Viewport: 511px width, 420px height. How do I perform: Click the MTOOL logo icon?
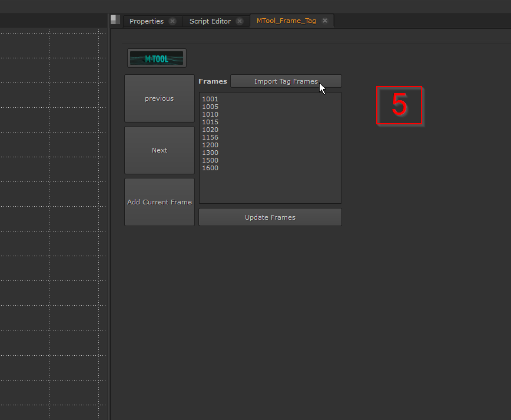[157, 58]
